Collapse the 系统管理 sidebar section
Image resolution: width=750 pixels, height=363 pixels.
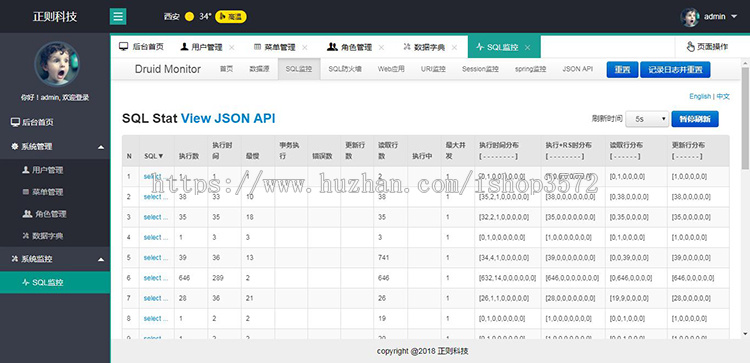pos(55,147)
